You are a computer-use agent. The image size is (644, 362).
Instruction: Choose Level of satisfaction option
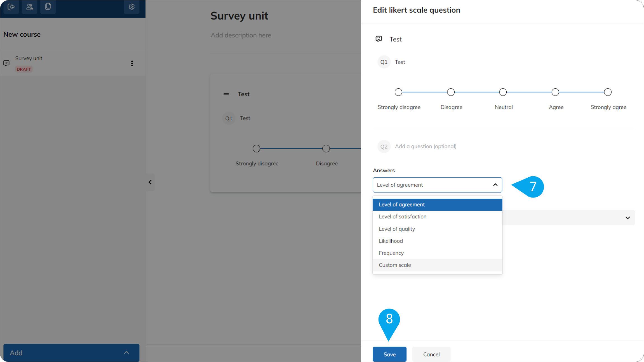pos(437,217)
